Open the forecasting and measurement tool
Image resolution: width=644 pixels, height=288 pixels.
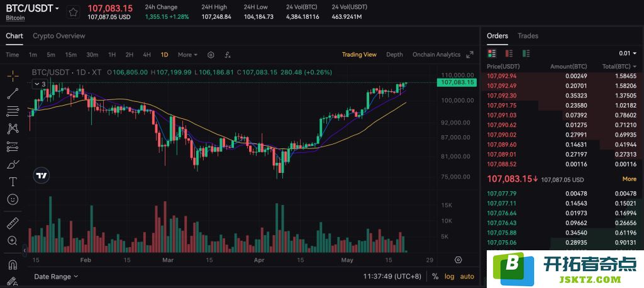pyautogui.click(x=13, y=147)
